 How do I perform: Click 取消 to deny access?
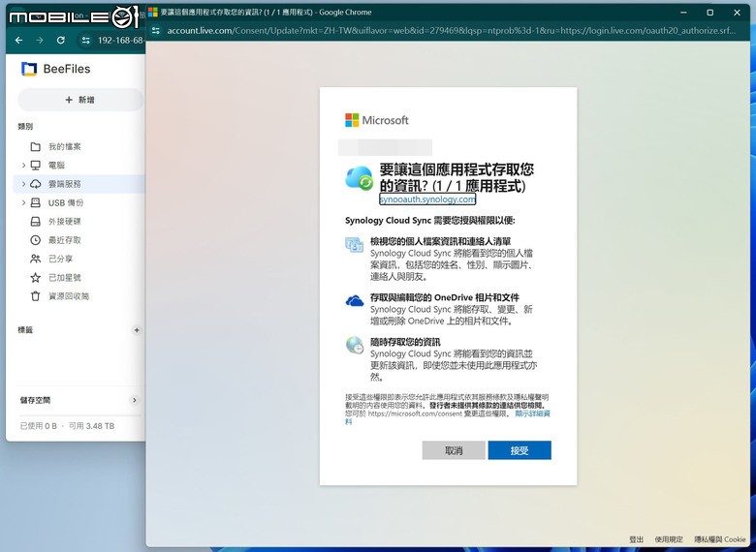pos(454,450)
